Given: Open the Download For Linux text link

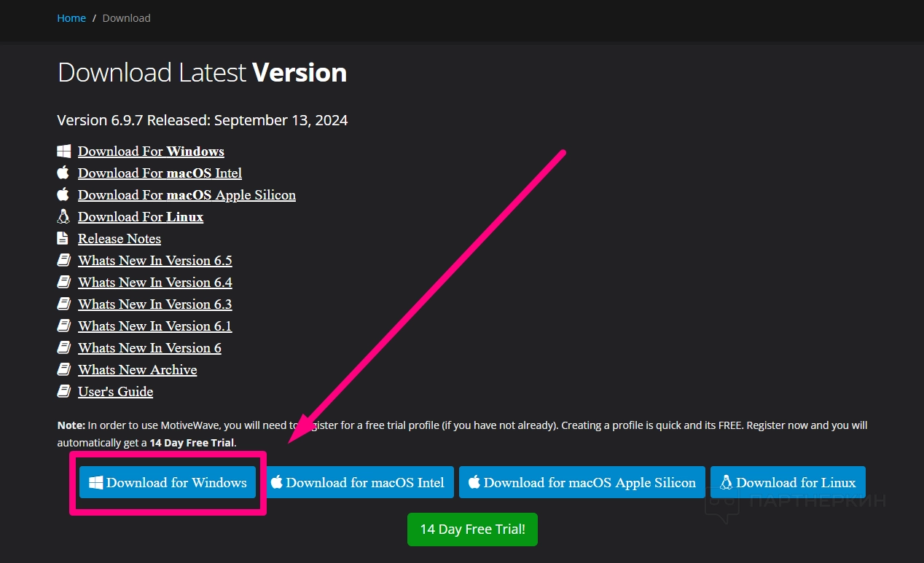Looking at the screenshot, I should [141, 217].
